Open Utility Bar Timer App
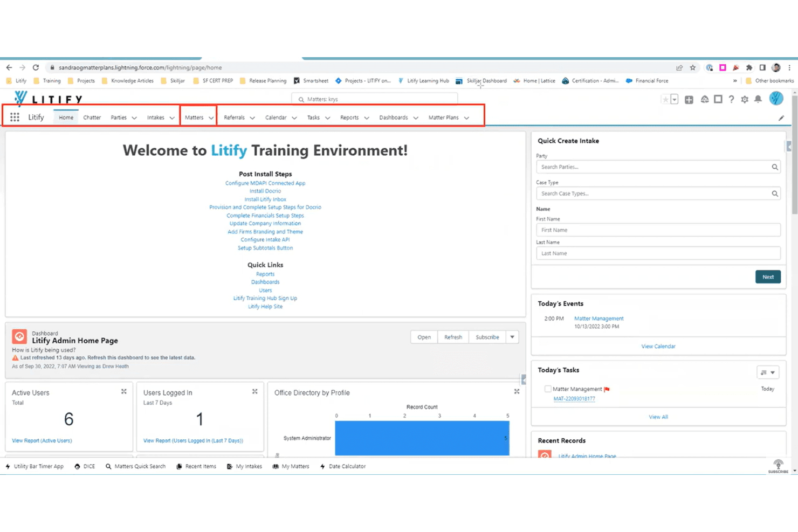 pos(35,466)
